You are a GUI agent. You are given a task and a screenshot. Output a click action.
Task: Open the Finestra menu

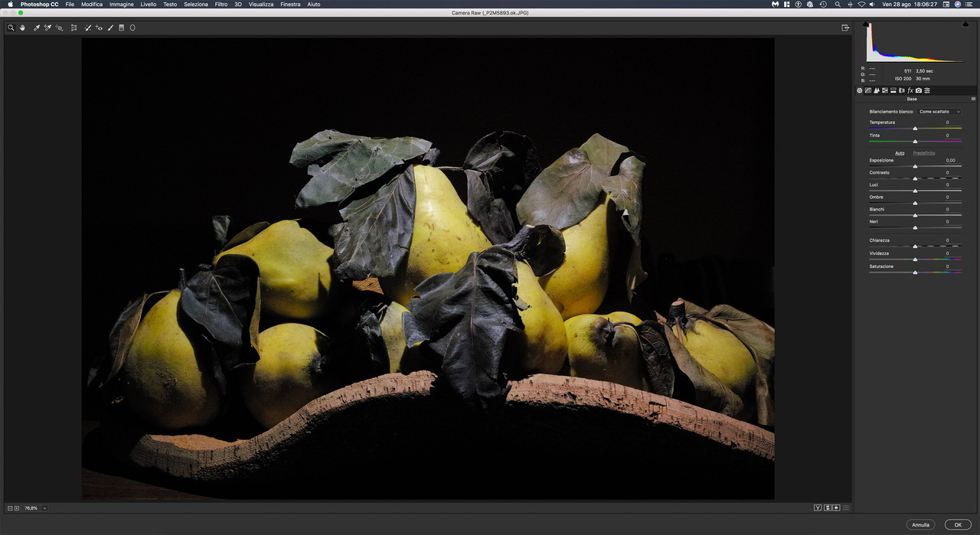pyautogui.click(x=290, y=4)
